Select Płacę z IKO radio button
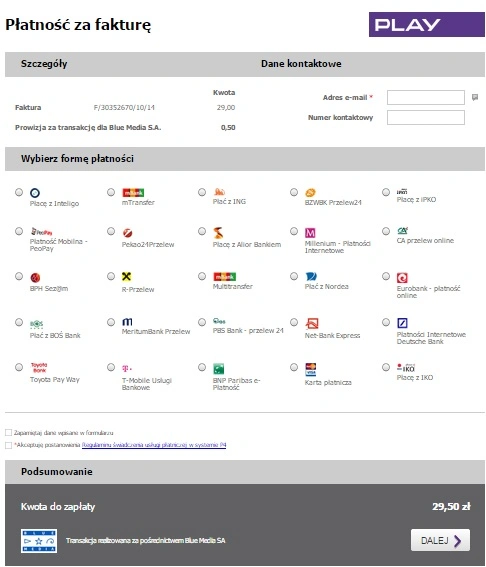The width and height of the screenshot is (486, 567). [x=386, y=367]
